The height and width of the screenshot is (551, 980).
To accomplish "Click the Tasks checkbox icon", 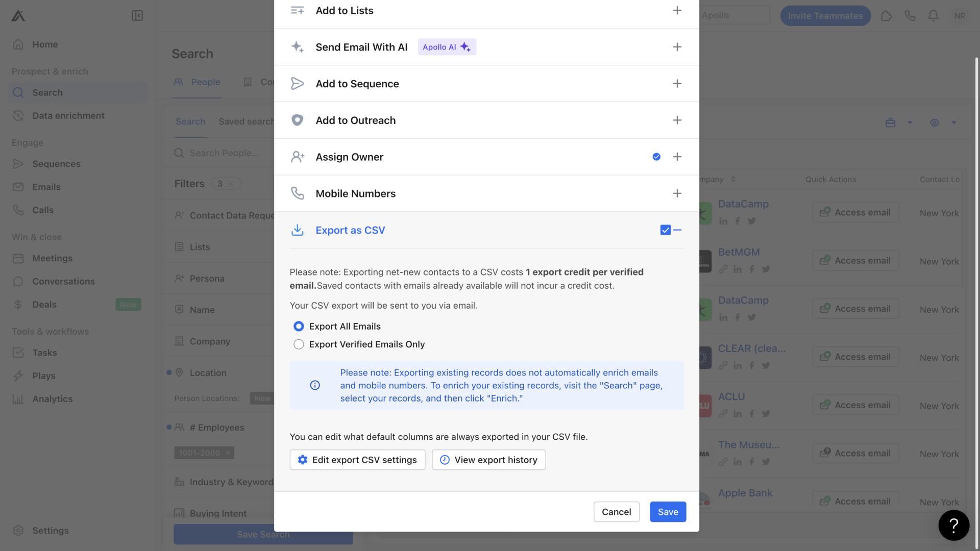I will click(18, 353).
